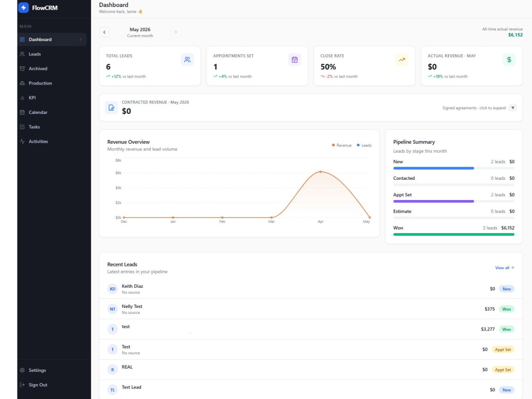Open the Archived menu item
The width and height of the screenshot is (532, 399).
pos(52,69)
